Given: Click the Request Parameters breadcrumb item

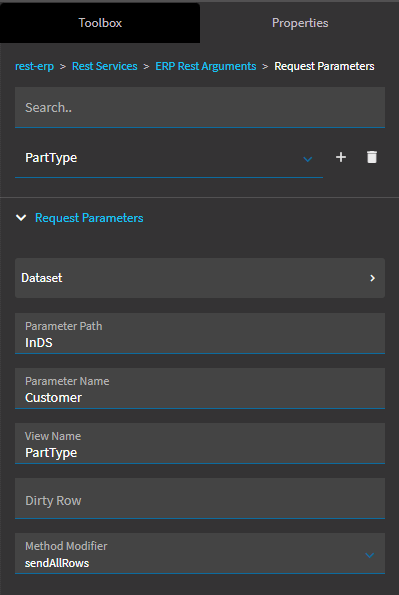Looking at the screenshot, I should point(324,66).
